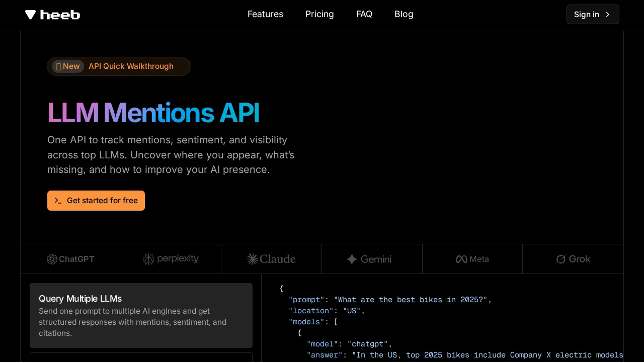Click the Gemini star icon

click(352, 259)
